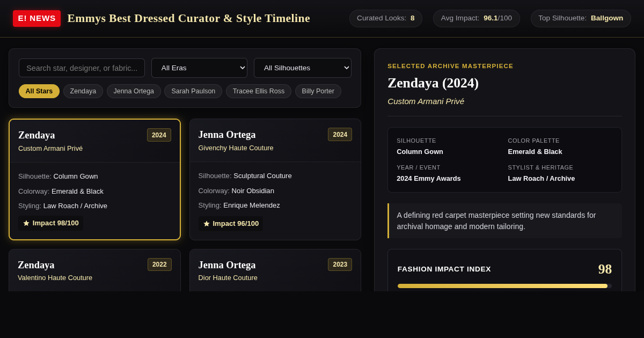Click the Avg Impact 96.1/100 stat pill
Image resolution: width=644 pixels, height=338 pixels.
pyautogui.click(x=477, y=18)
